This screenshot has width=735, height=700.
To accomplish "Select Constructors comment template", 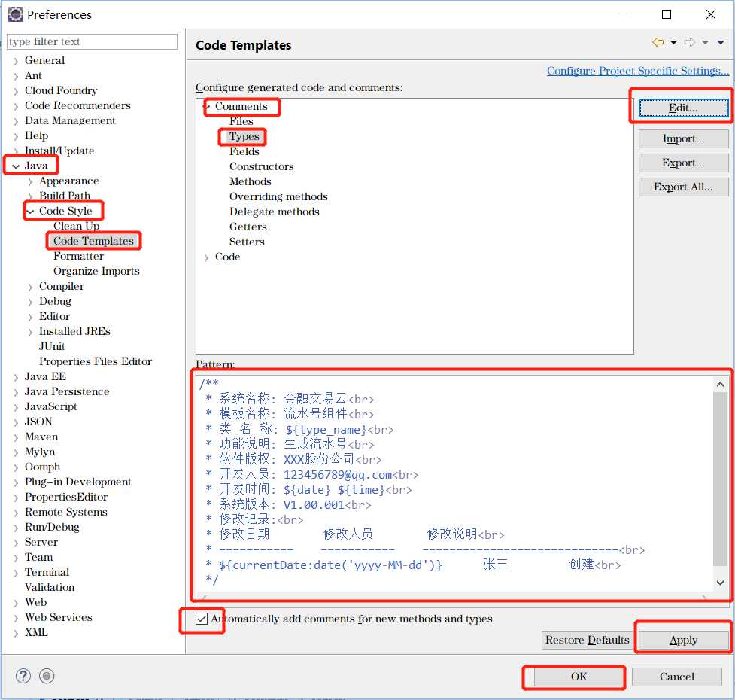I will (x=261, y=166).
